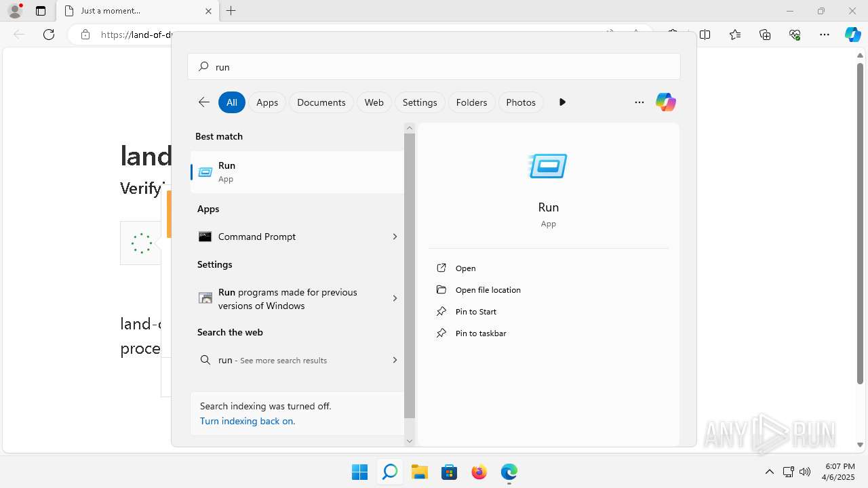Viewport: 868px width, 488px height.
Task: Show more filter categories with the arrow
Action: [x=562, y=102]
